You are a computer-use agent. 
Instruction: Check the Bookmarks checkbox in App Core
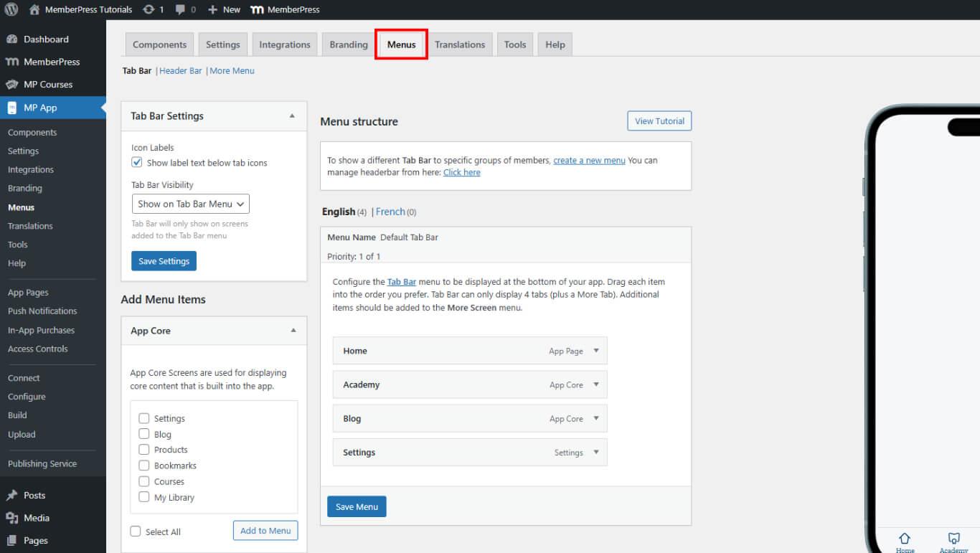[x=144, y=465]
